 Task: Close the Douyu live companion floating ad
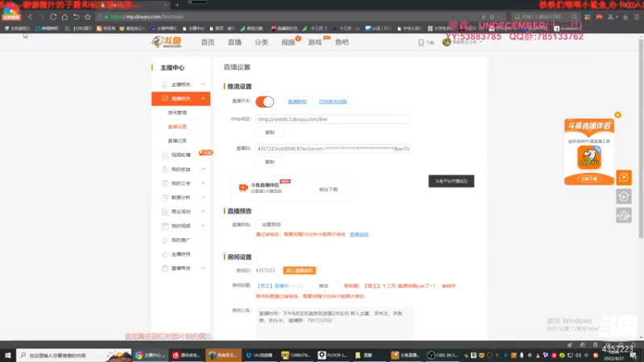[x=617, y=115]
